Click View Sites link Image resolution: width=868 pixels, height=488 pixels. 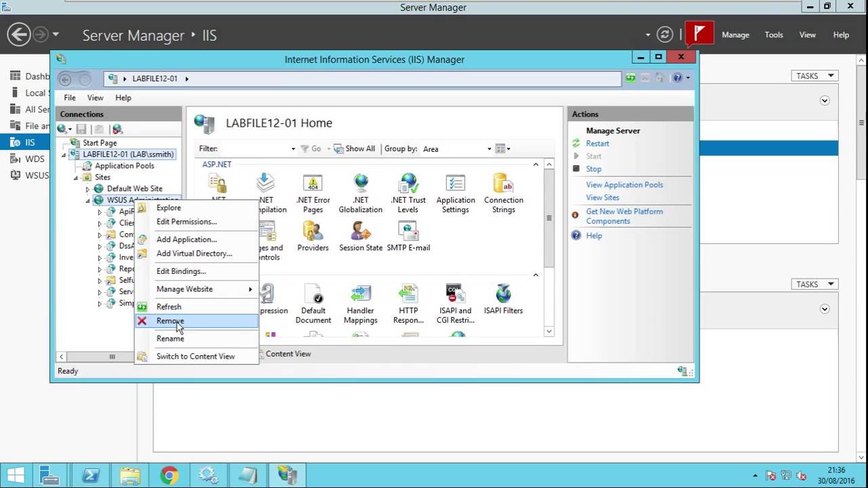[603, 197]
